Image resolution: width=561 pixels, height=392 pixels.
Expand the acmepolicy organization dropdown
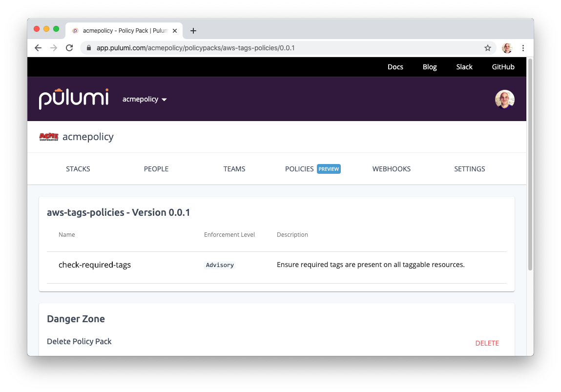[145, 99]
